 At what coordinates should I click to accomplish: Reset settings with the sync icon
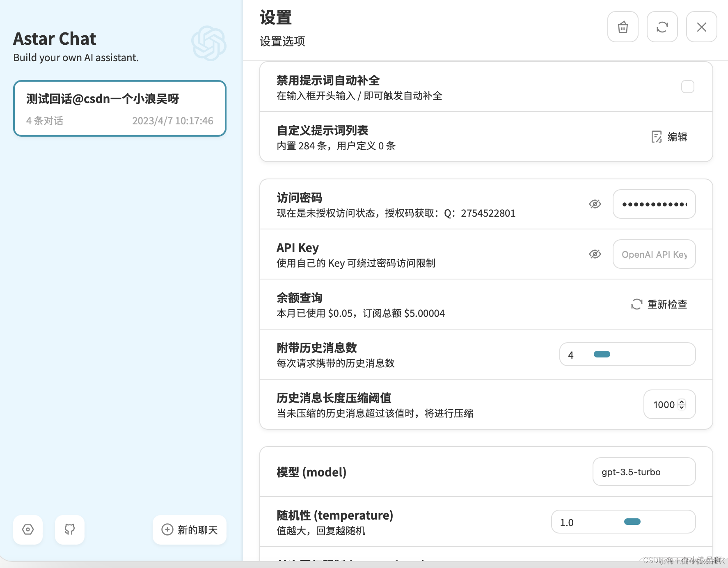pyautogui.click(x=662, y=27)
